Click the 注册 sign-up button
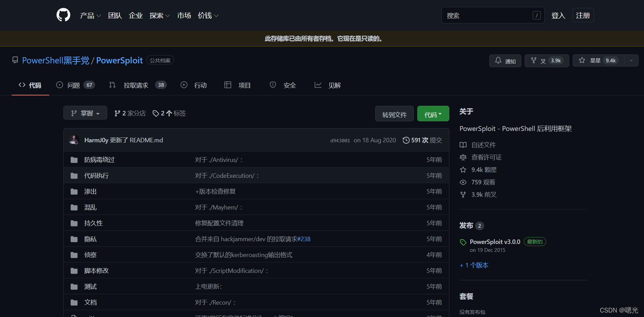The height and width of the screenshot is (317, 644). [583, 15]
